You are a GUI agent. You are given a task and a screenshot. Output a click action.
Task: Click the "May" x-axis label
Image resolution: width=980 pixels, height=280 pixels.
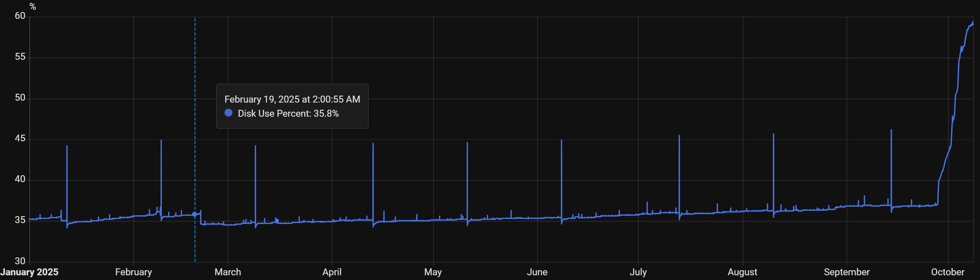tap(433, 272)
